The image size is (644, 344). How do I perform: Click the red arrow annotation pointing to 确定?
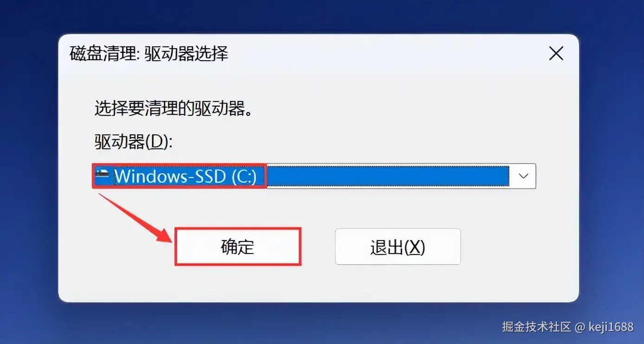pos(135,218)
